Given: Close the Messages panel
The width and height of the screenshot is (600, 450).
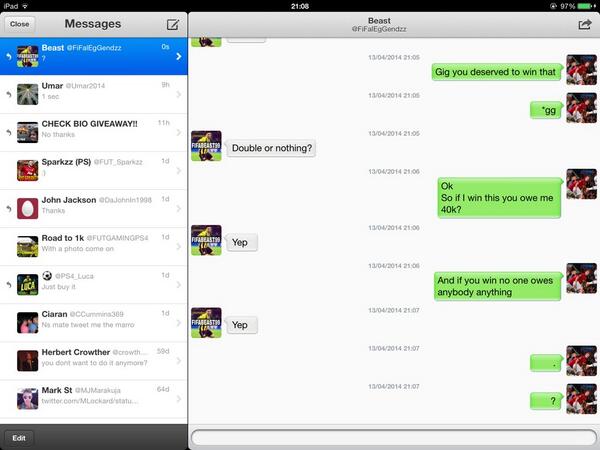Looking at the screenshot, I should click(20, 24).
